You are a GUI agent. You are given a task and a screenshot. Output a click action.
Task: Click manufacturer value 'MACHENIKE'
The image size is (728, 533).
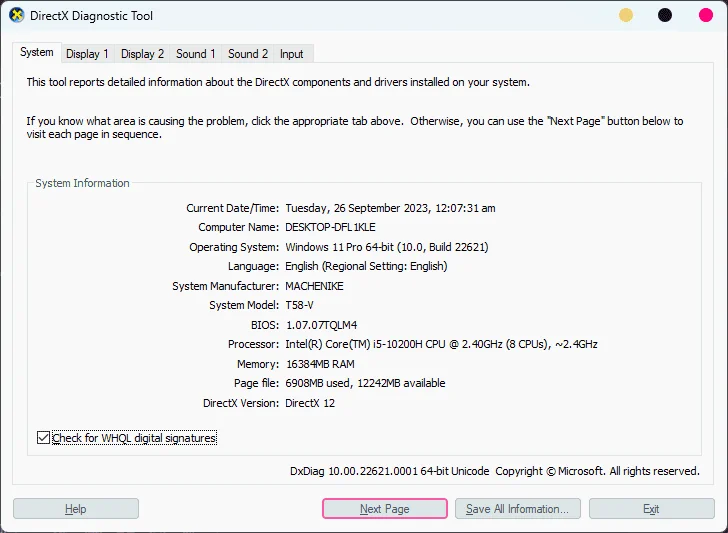[314, 286]
